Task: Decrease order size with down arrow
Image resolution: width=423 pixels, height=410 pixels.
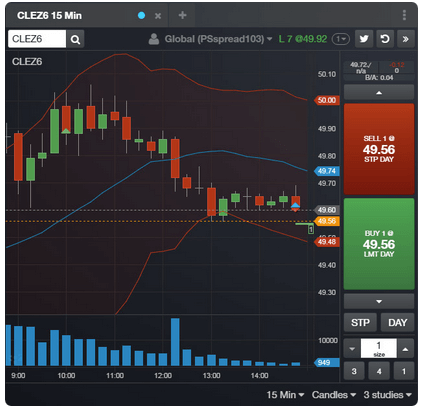Action: (x=352, y=349)
